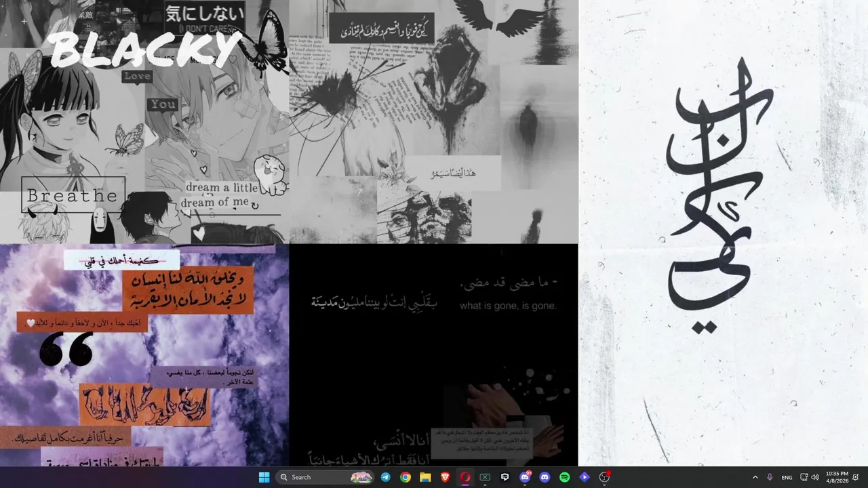Open the Windows Start menu

click(264, 477)
